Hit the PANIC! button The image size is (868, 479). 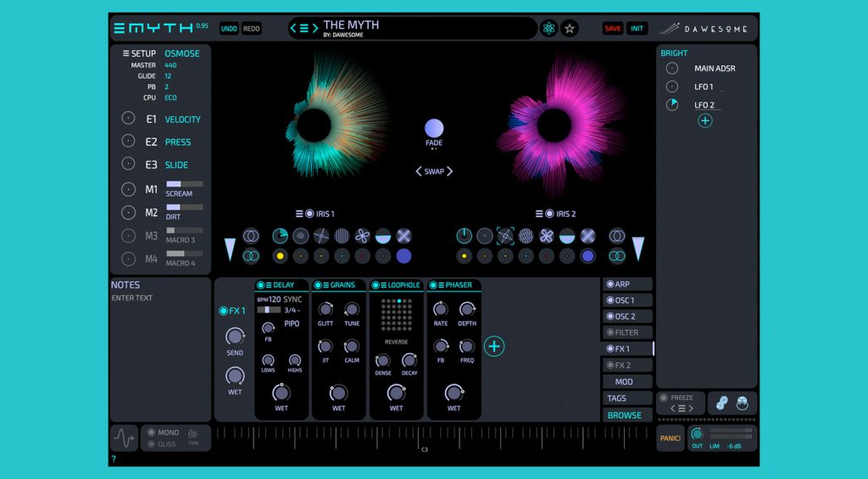click(x=670, y=438)
